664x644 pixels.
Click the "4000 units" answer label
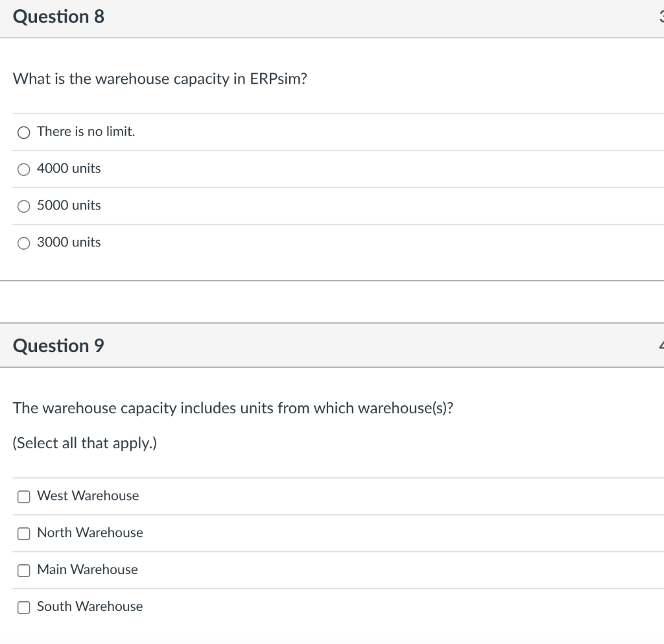pos(69,168)
